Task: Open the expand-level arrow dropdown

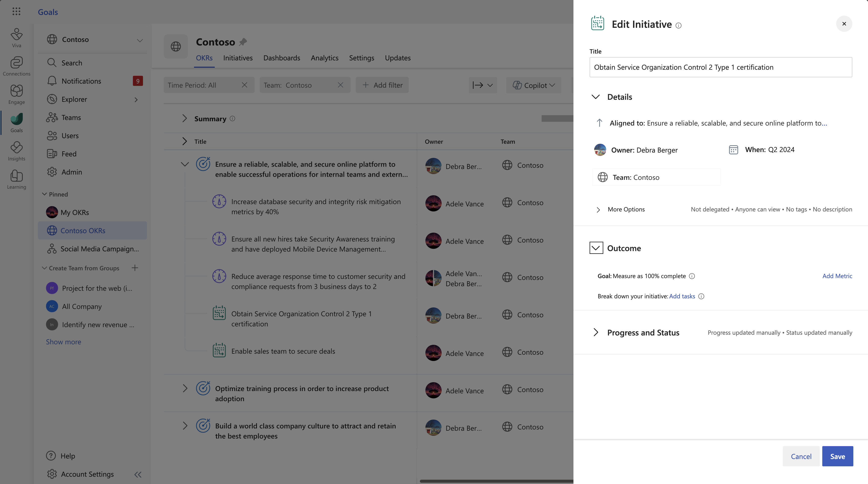Action: pyautogui.click(x=483, y=85)
